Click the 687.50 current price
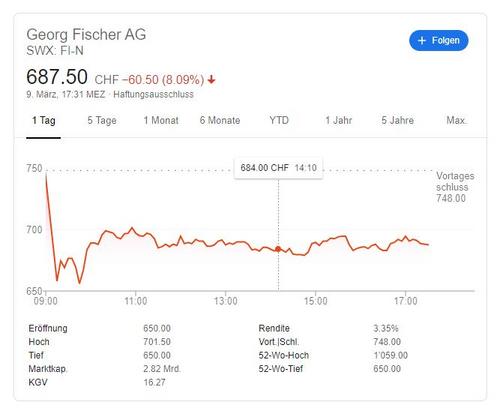 tap(57, 77)
